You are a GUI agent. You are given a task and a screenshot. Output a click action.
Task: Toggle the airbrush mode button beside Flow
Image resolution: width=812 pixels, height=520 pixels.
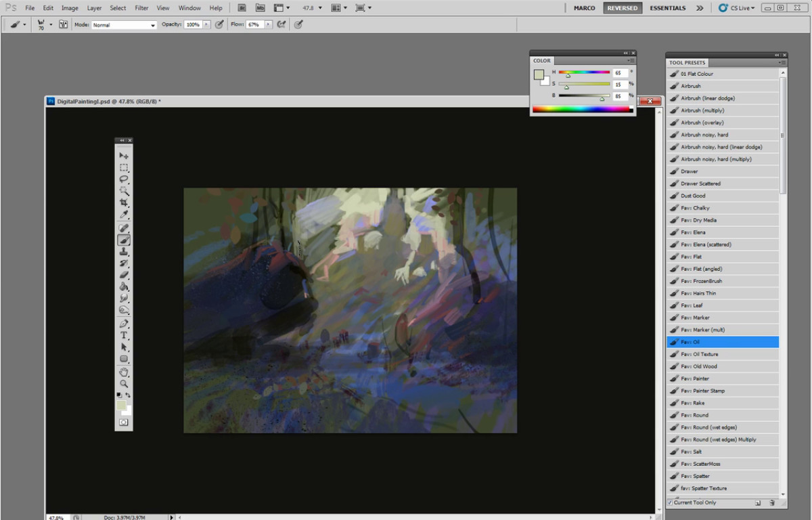(281, 24)
